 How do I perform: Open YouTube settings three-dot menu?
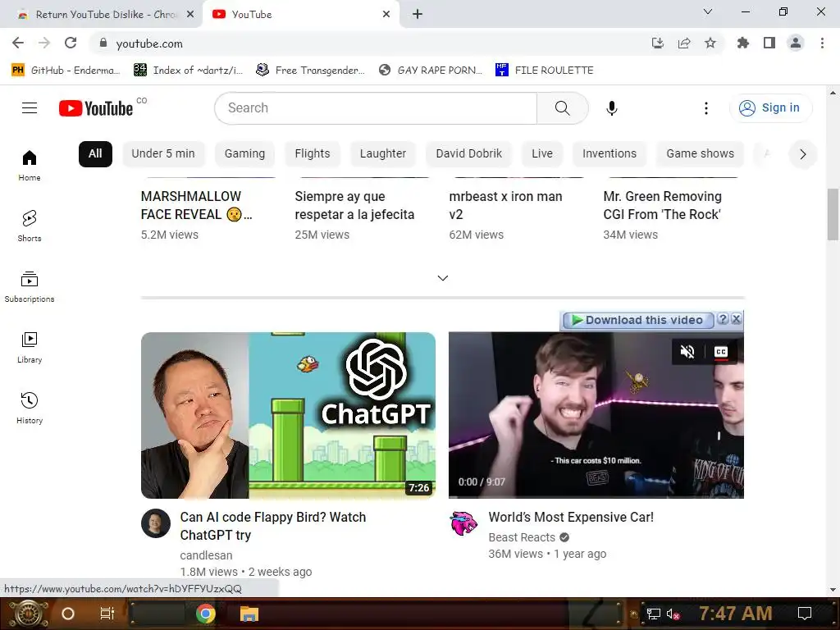pos(706,108)
